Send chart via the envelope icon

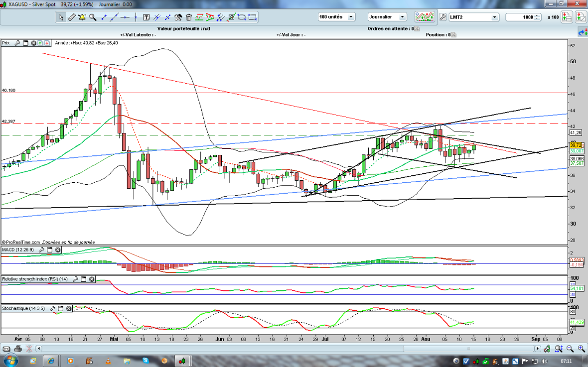click(5, 348)
